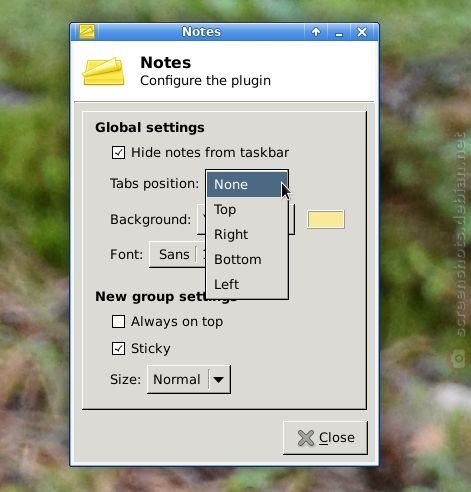Click the yellow sticky notes plugin icon
471x492 pixels.
point(103,71)
